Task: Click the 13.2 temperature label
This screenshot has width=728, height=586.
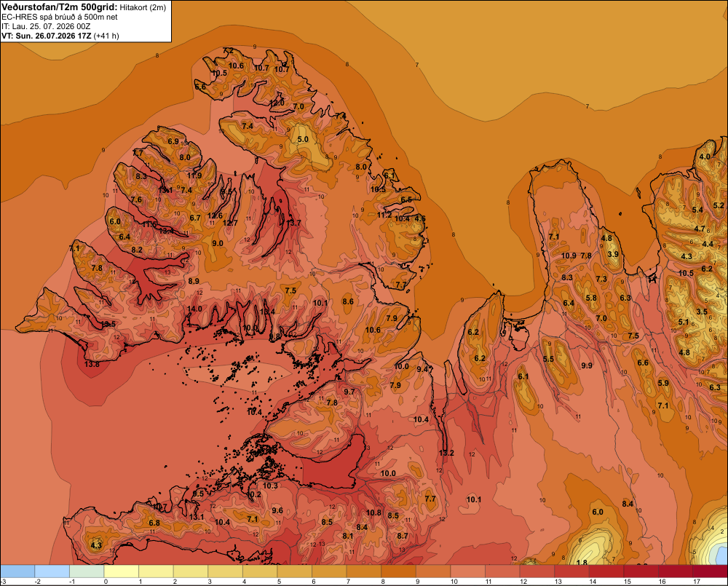Action: tap(446, 453)
